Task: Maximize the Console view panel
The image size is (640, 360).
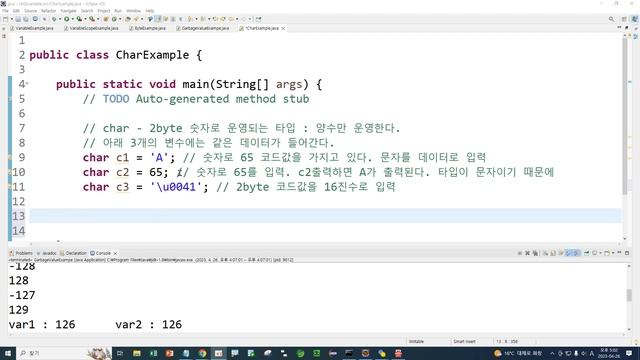Action: (627, 253)
